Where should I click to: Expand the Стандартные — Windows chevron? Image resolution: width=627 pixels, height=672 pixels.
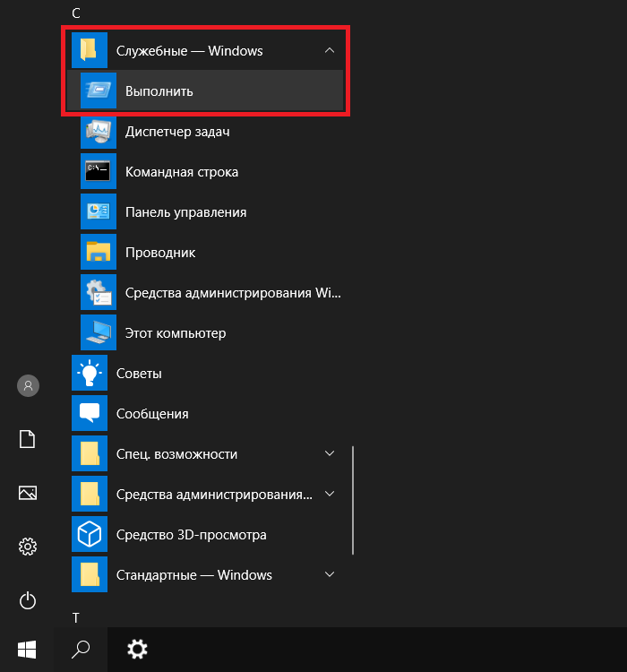(x=329, y=574)
